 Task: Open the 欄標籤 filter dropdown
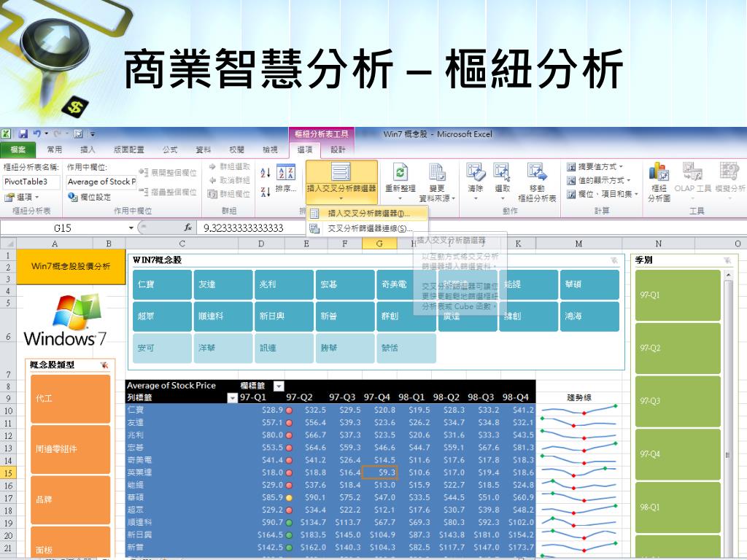click(x=279, y=386)
